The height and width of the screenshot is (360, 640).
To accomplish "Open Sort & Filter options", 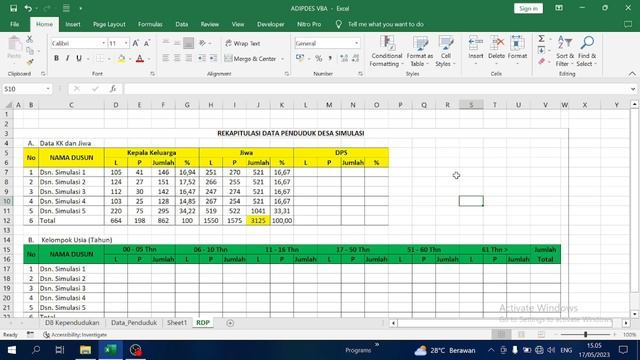I will pyautogui.click(x=565, y=51).
